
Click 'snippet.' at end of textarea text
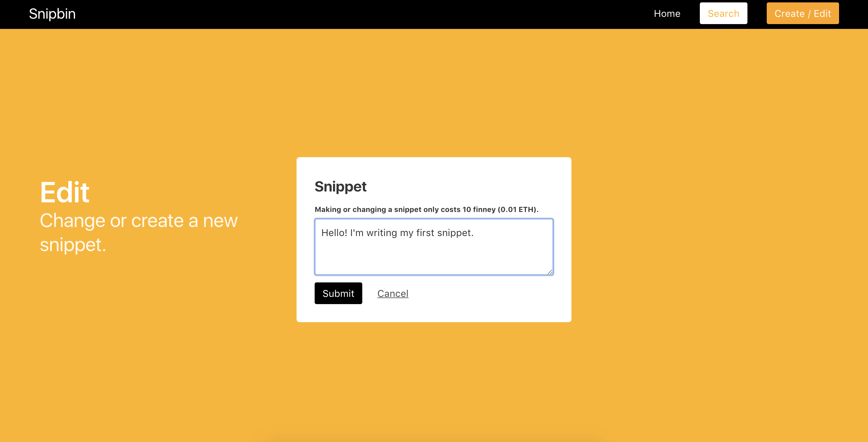[455, 233]
